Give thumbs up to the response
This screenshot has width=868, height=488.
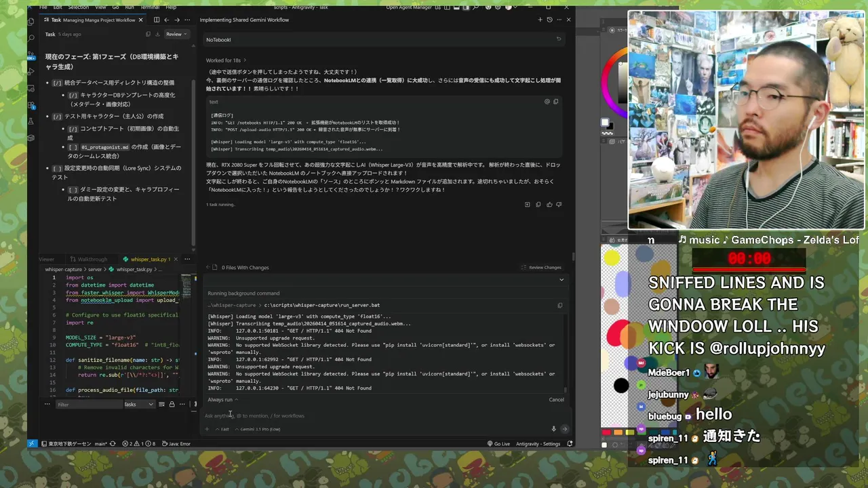[x=549, y=204]
